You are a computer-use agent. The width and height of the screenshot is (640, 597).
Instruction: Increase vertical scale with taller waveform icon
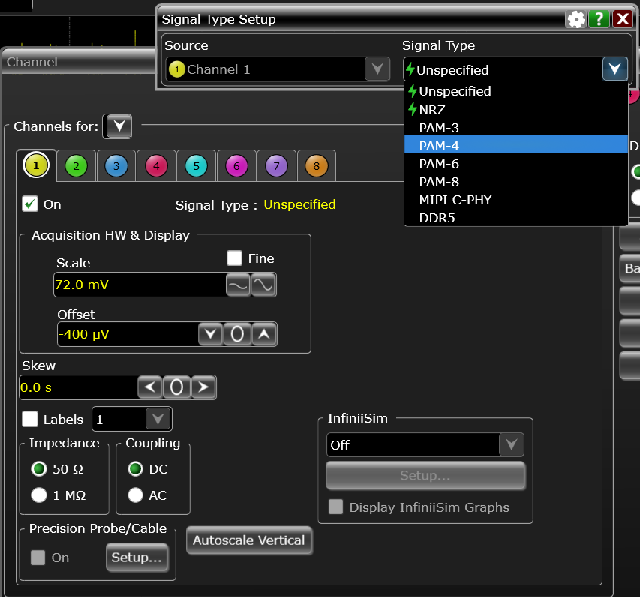click(x=264, y=285)
